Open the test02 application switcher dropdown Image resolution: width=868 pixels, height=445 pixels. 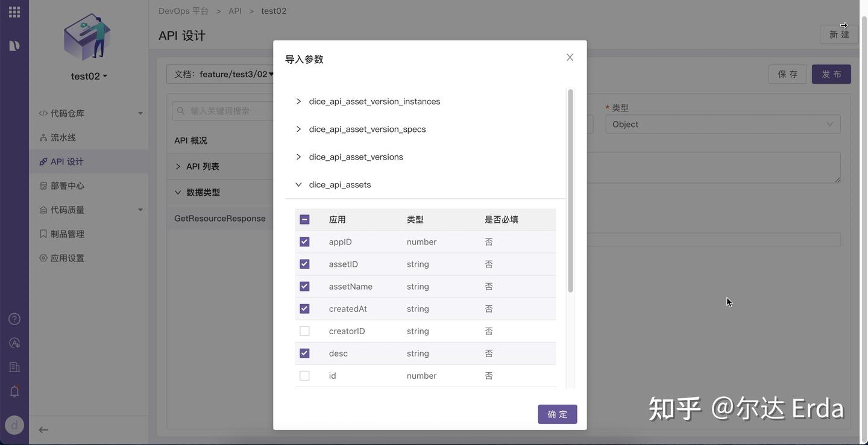(x=89, y=76)
